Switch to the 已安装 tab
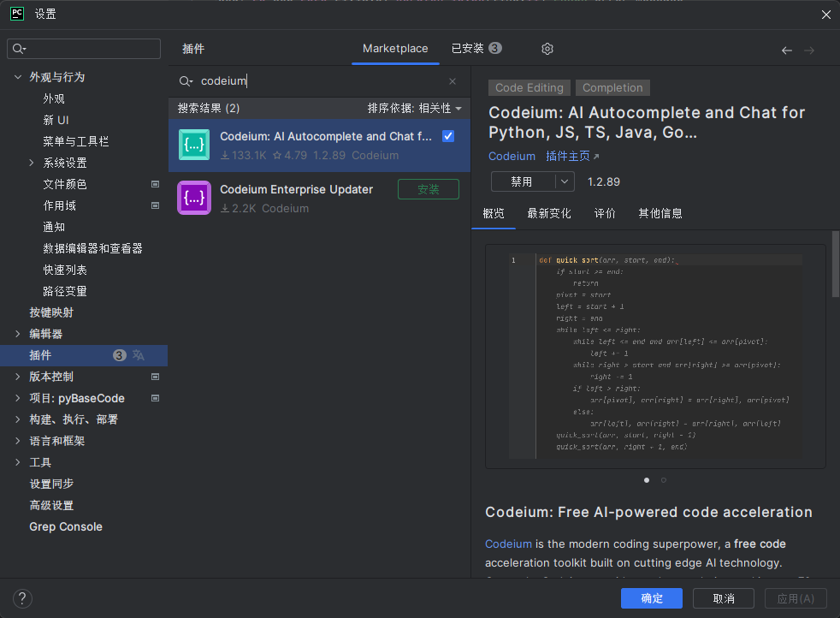The image size is (840, 618). pyautogui.click(x=476, y=49)
